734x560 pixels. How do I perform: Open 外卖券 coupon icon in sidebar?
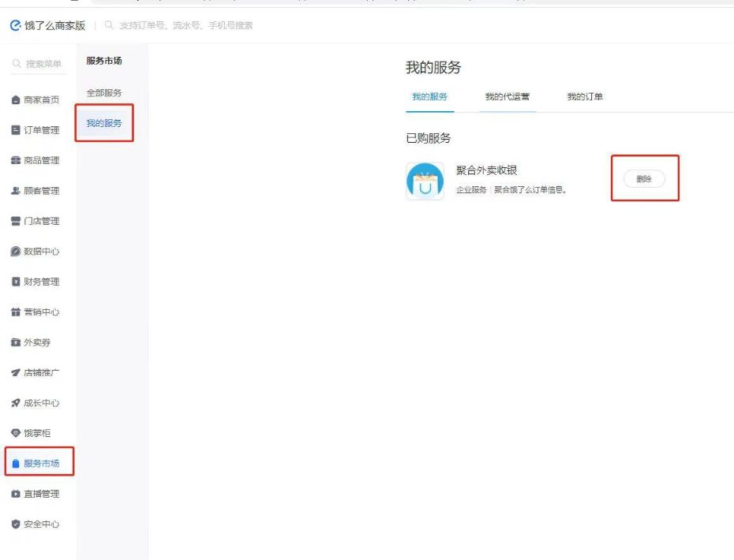coord(16,342)
